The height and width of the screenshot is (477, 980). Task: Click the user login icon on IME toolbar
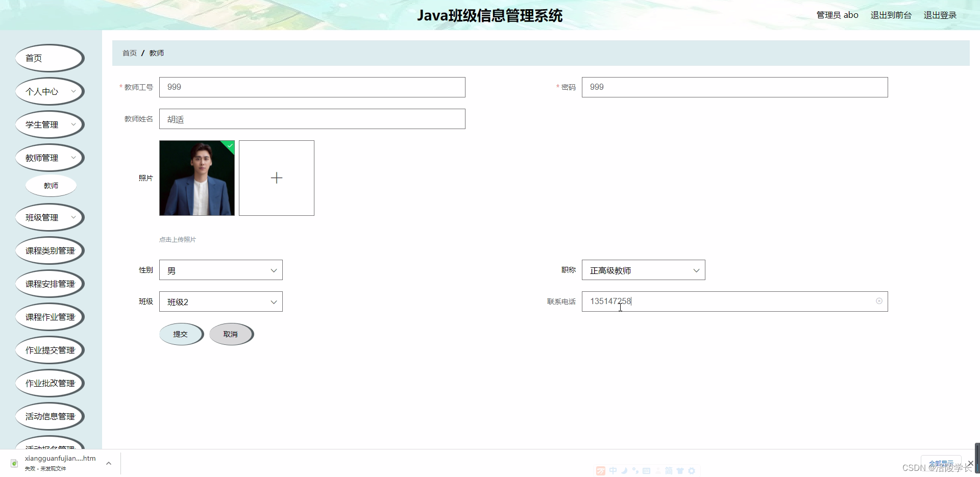coord(658,470)
